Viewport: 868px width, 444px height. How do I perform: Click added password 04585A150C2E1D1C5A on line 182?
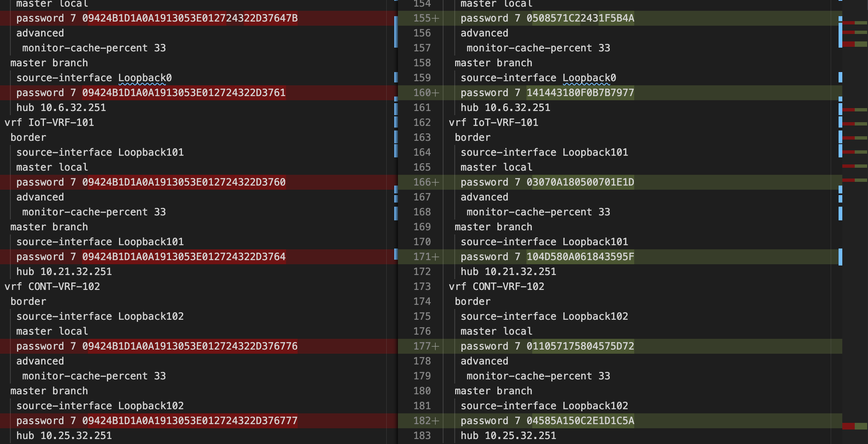580,421
